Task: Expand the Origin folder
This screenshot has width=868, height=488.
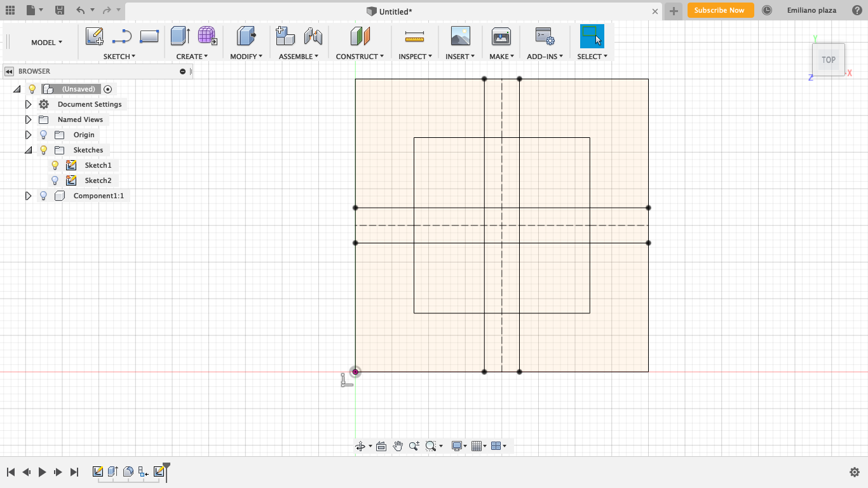Action: [28, 135]
